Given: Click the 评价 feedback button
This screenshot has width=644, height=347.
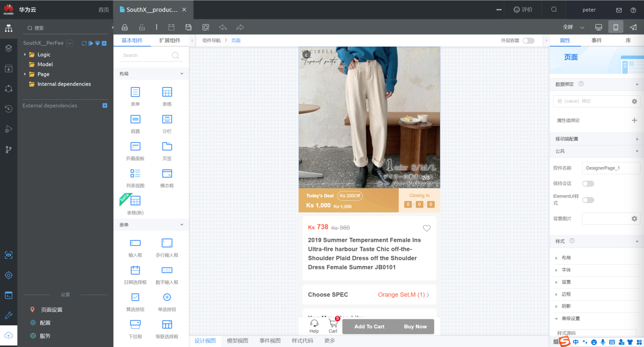Looking at the screenshot, I should click(x=523, y=10).
